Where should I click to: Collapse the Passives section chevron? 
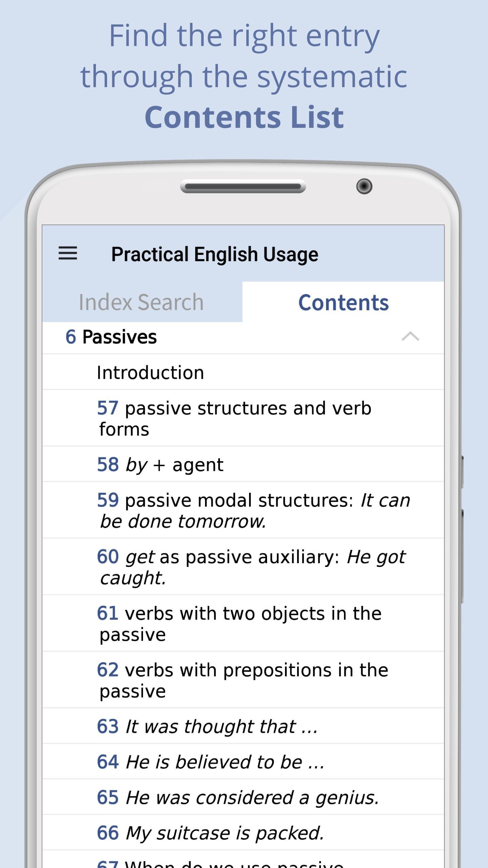click(x=410, y=337)
